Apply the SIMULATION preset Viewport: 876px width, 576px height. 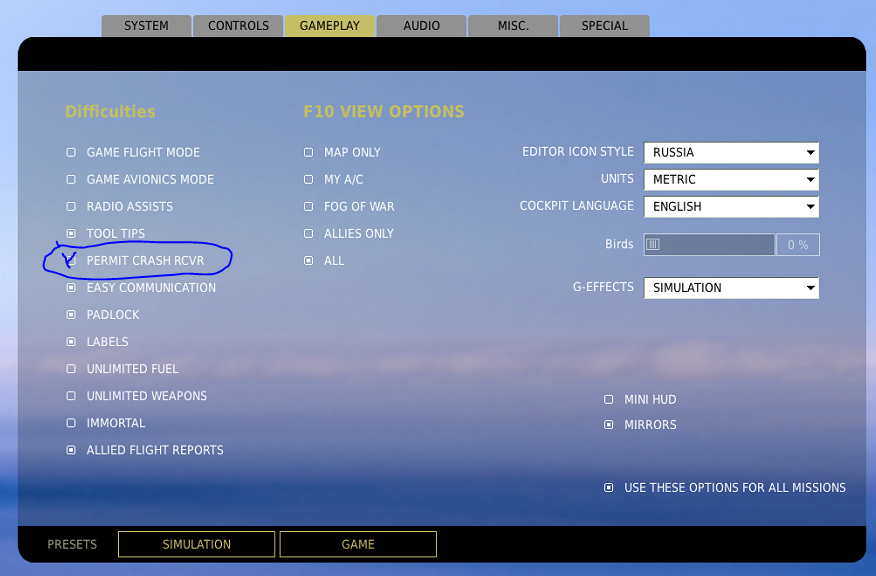tap(197, 544)
